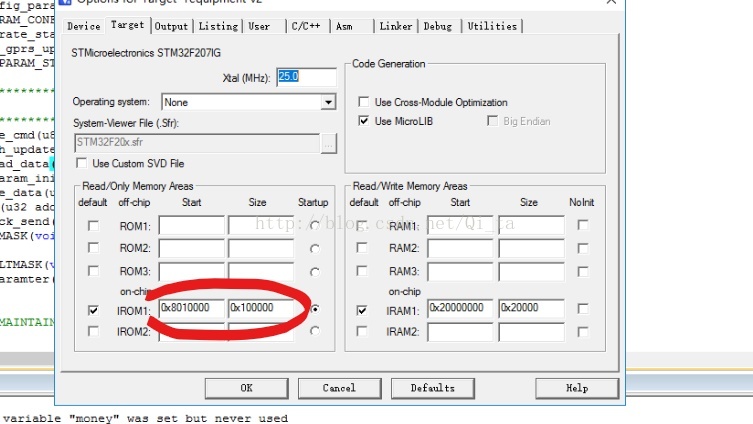Viewport: 753px width, 424px height.
Task: Click the OK button
Action: pyautogui.click(x=246, y=388)
